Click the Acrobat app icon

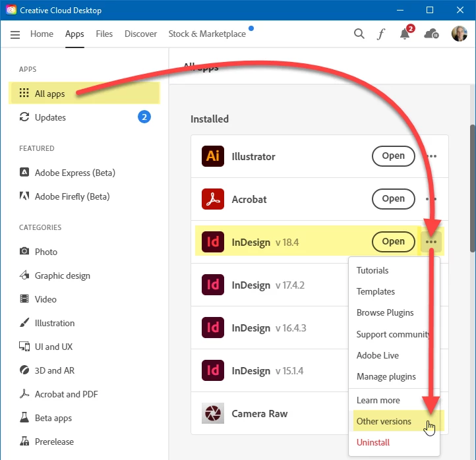(213, 199)
